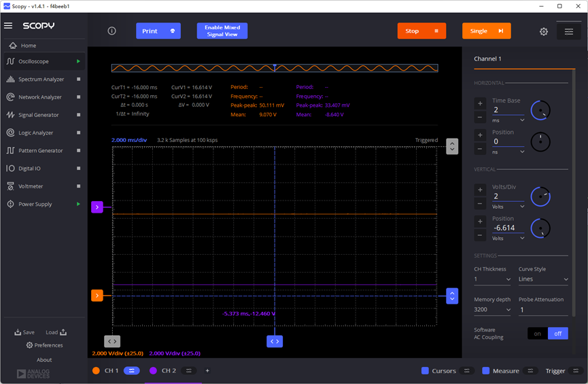Run a Single capture

point(487,31)
